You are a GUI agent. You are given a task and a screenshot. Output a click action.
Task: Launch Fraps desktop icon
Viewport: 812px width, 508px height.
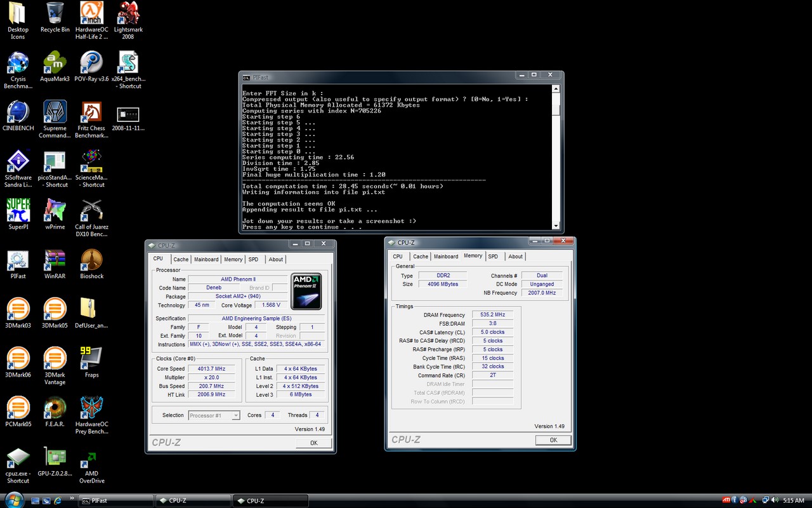[x=92, y=363]
